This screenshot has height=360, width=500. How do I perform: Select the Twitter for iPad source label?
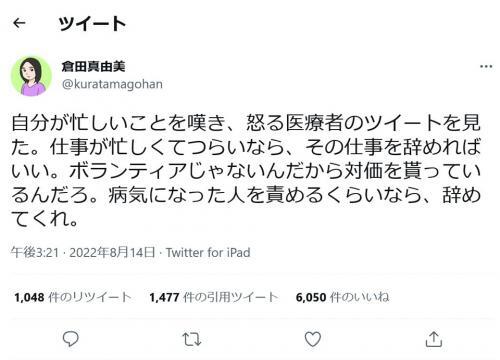tap(208, 253)
